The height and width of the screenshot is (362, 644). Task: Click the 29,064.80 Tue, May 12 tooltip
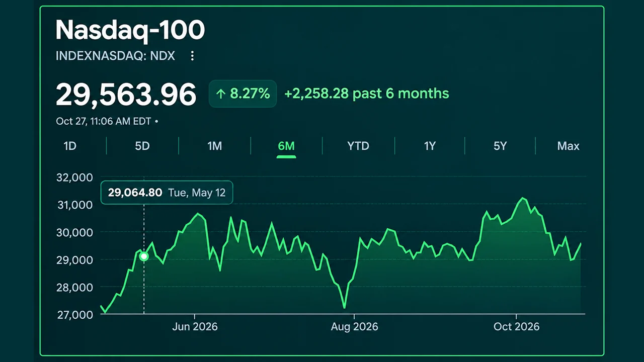[x=167, y=193]
